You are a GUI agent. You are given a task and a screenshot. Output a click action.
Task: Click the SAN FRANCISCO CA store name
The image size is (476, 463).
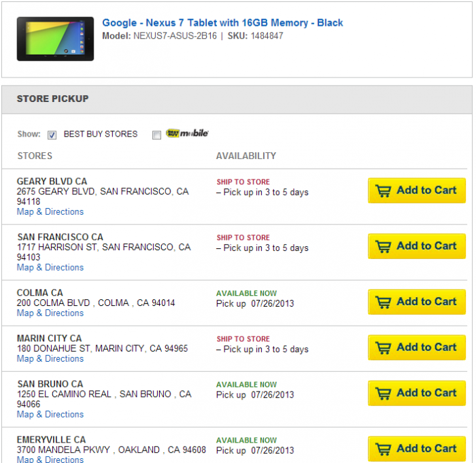point(60,237)
